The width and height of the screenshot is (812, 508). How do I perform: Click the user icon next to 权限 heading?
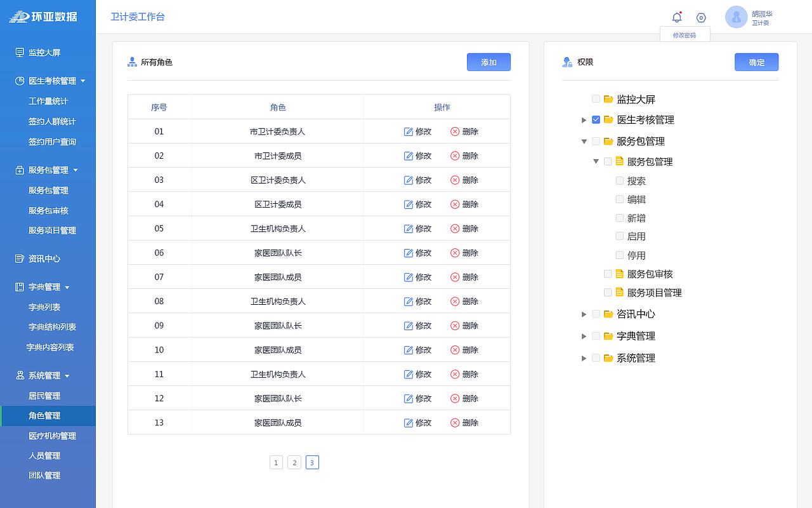tap(567, 62)
